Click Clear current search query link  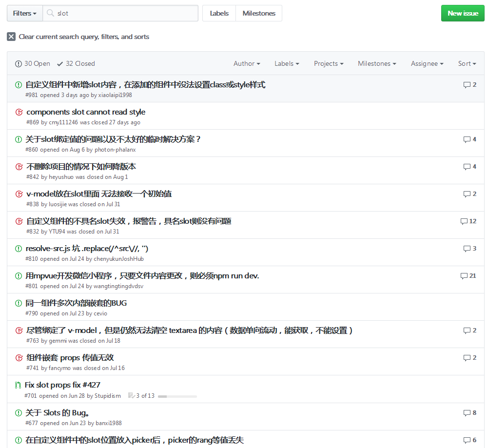point(84,37)
